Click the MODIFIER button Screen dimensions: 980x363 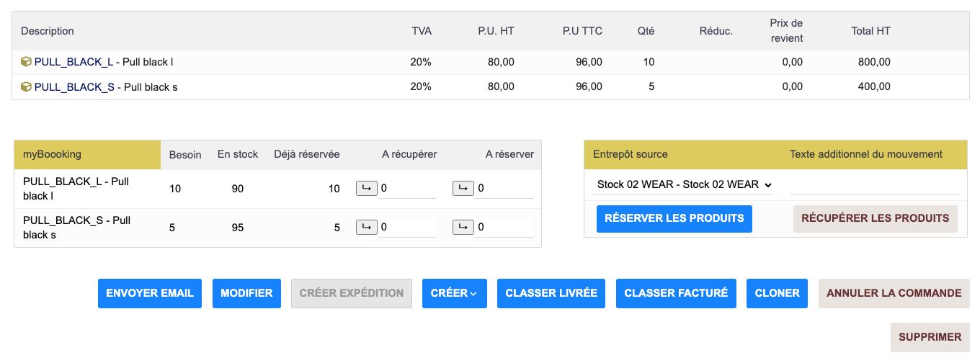246,293
